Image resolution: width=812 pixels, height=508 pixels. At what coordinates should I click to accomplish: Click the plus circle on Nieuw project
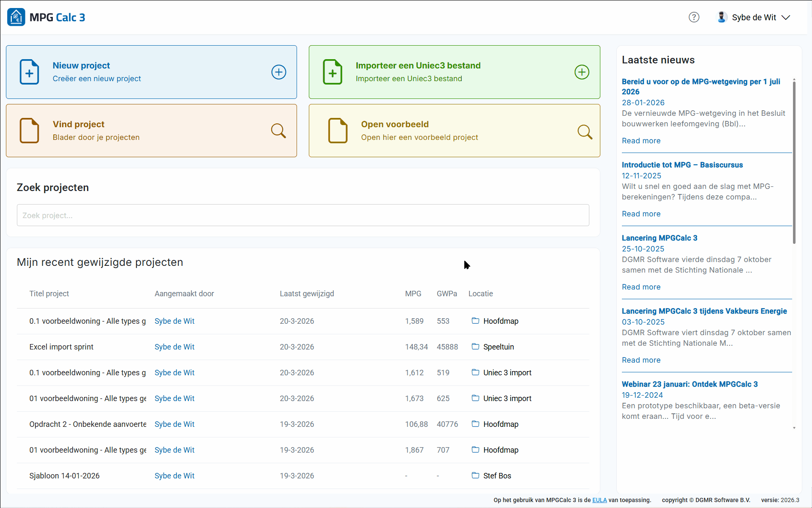[278, 72]
